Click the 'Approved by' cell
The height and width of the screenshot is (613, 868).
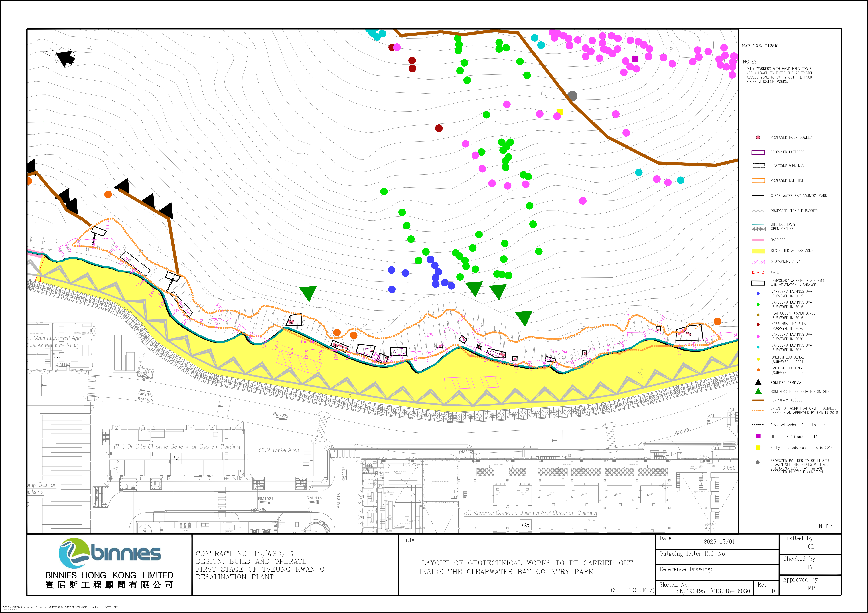tap(810, 585)
